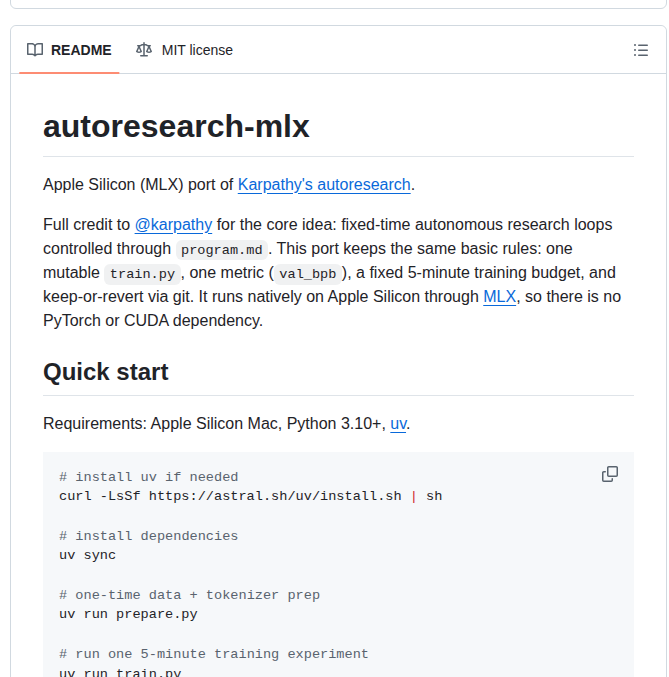Click the curl install.sh command line

pos(251,496)
